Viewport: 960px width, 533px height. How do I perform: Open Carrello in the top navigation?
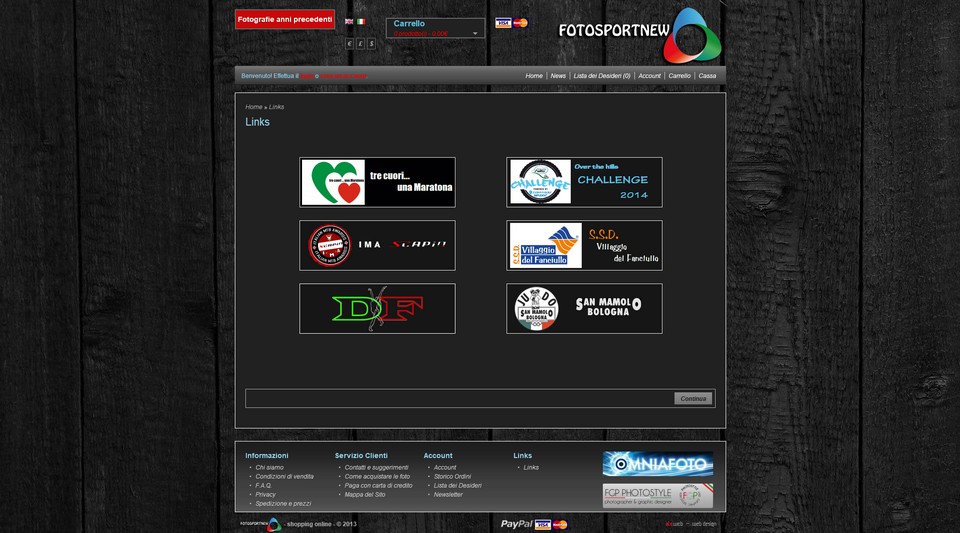[x=679, y=76]
